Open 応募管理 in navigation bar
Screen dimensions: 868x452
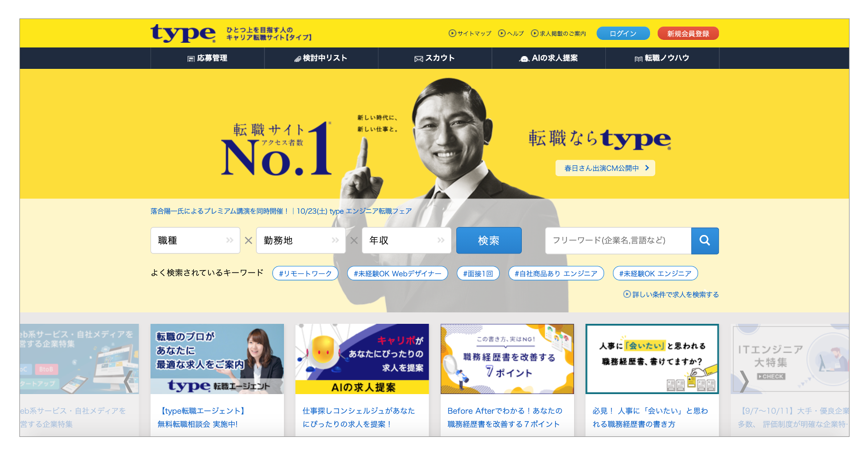coord(208,58)
